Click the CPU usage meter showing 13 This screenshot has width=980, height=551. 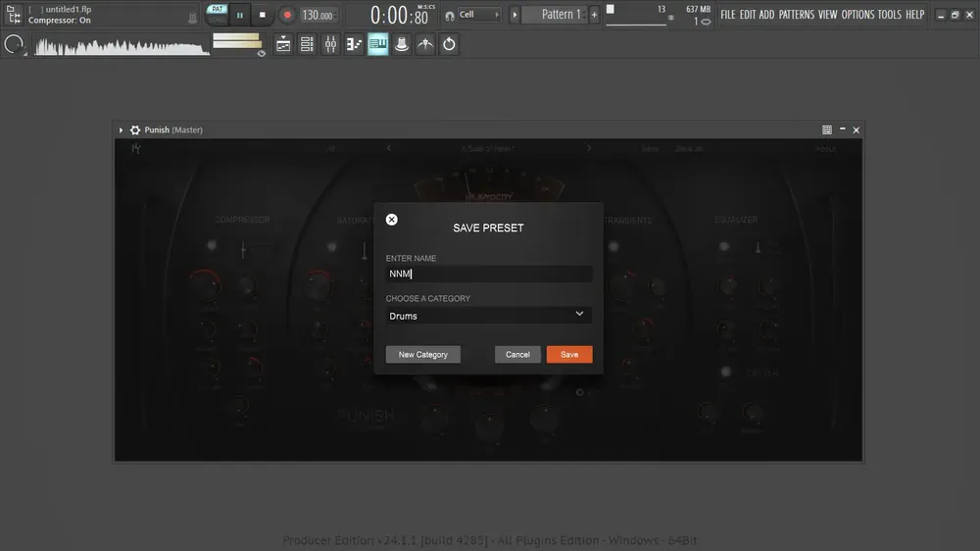pos(637,15)
